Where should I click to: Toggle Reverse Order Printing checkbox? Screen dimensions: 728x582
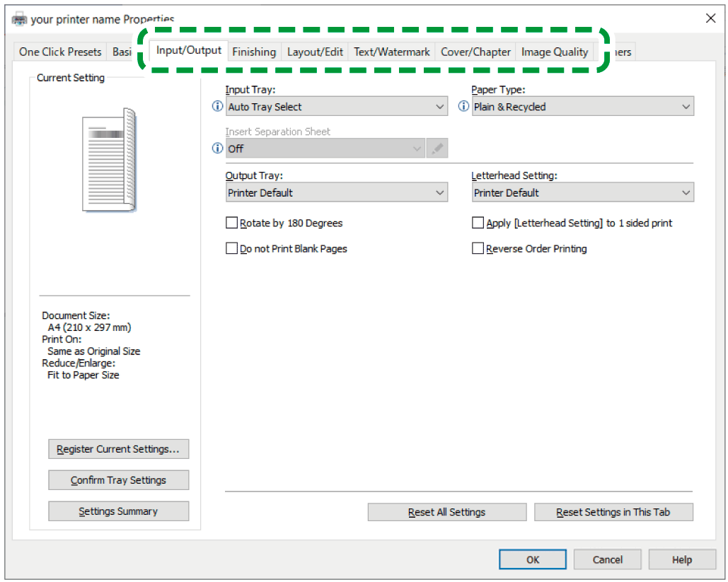pos(478,248)
